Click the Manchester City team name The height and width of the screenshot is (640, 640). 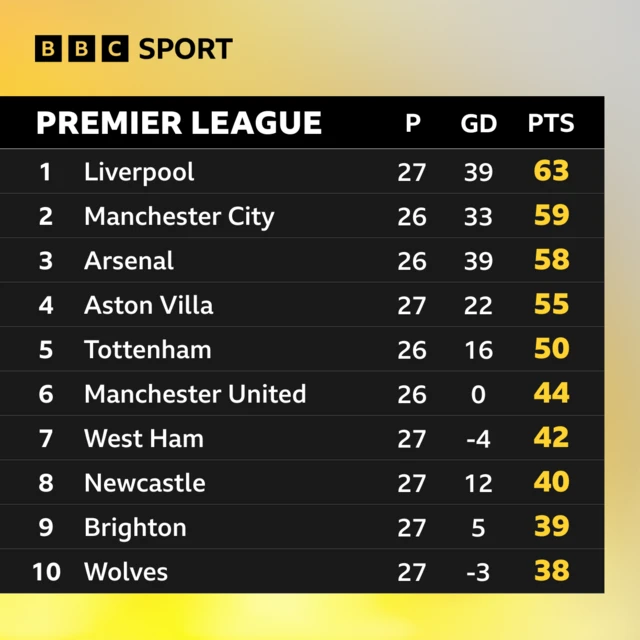tap(179, 216)
